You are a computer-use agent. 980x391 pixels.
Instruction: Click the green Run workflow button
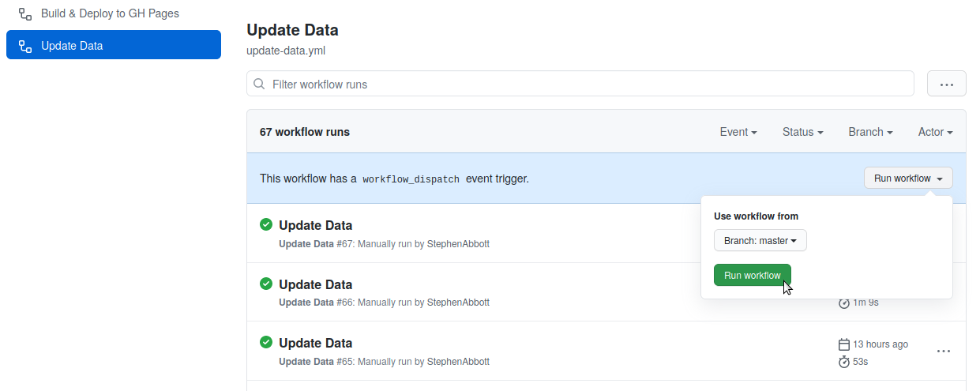tap(753, 275)
